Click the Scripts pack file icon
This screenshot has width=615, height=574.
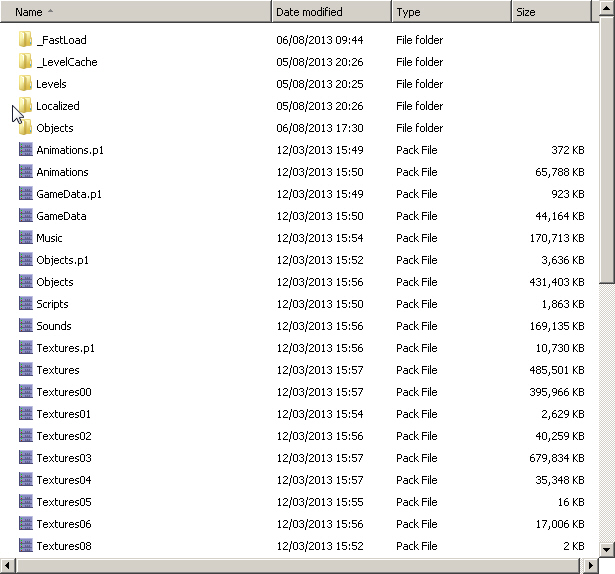(x=25, y=303)
